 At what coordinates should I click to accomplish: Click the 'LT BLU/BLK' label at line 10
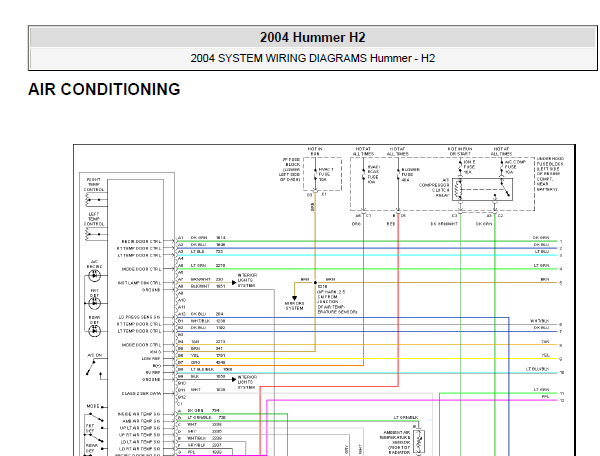(537, 369)
